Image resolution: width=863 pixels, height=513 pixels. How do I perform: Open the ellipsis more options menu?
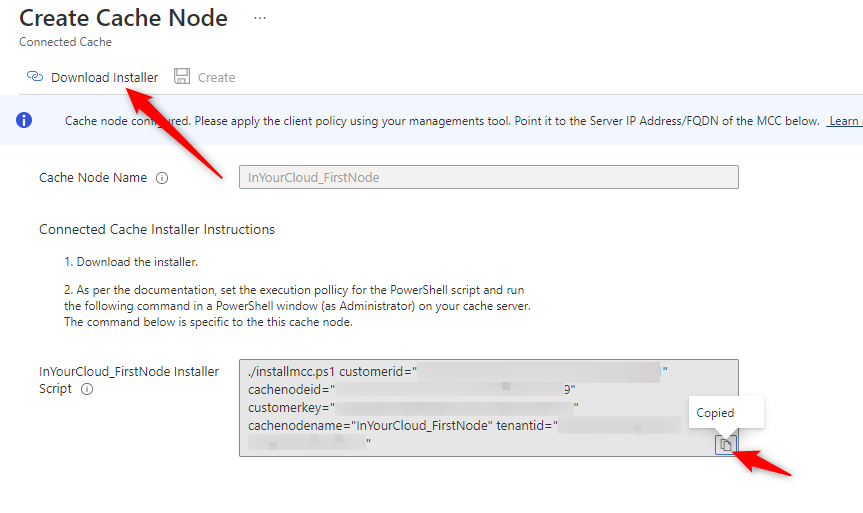tap(260, 18)
